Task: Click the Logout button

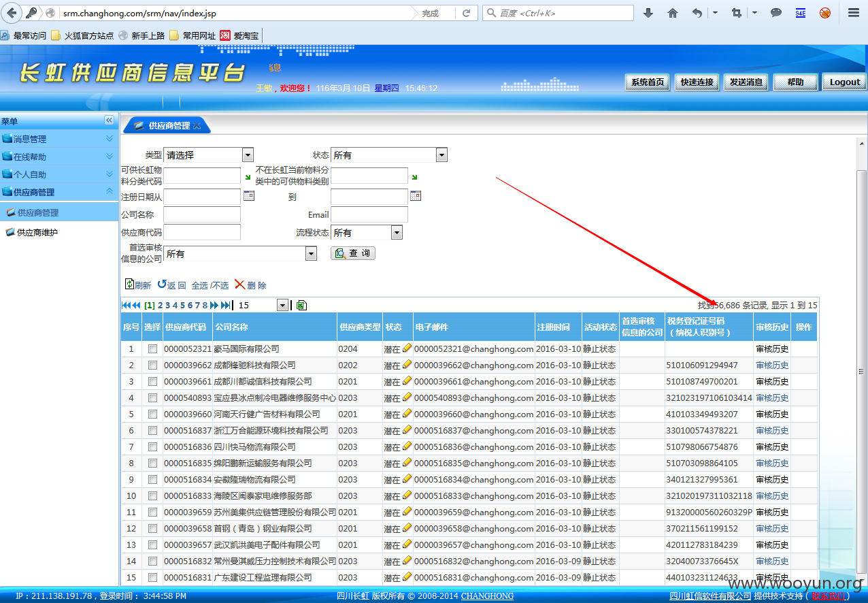Action: 845,82
